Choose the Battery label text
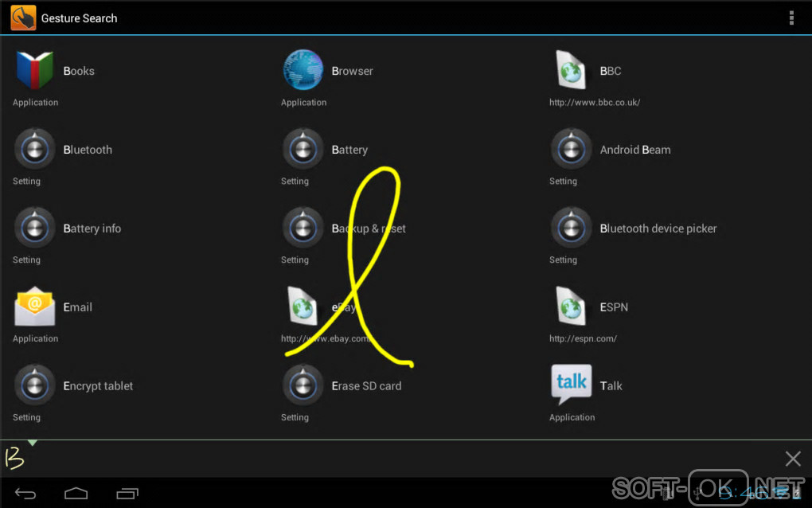The height and width of the screenshot is (508, 812). pyautogui.click(x=349, y=150)
